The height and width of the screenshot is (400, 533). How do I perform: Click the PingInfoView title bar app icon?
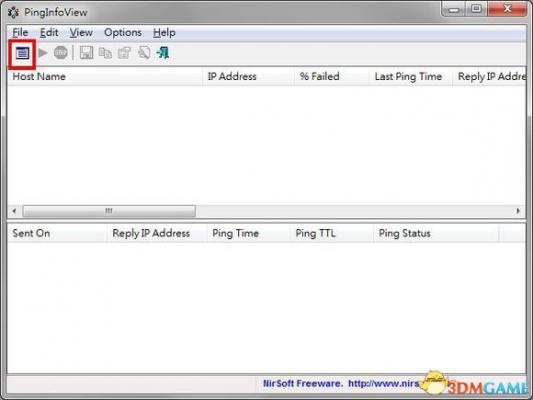pyautogui.click(x=13, y=12)
